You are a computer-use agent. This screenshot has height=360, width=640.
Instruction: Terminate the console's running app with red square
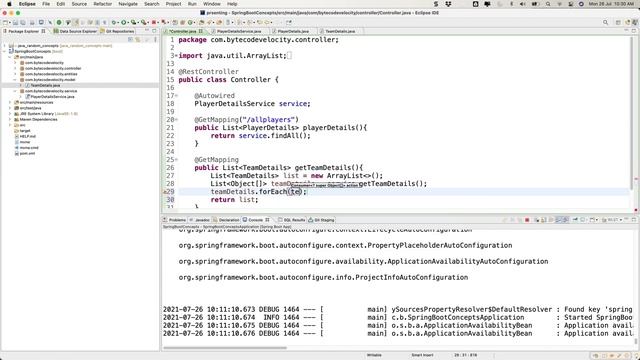(527, 220)
